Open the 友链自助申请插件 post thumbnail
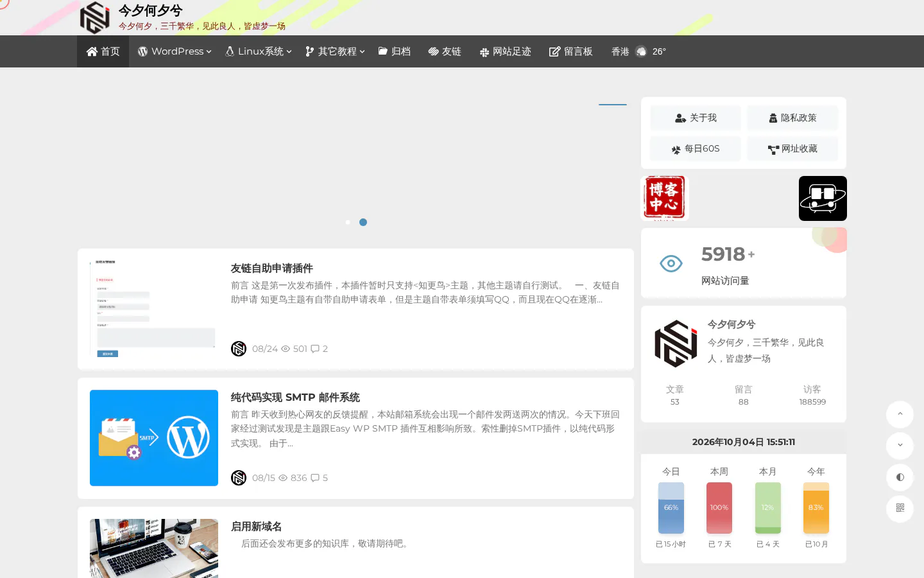 coord(154,309)
